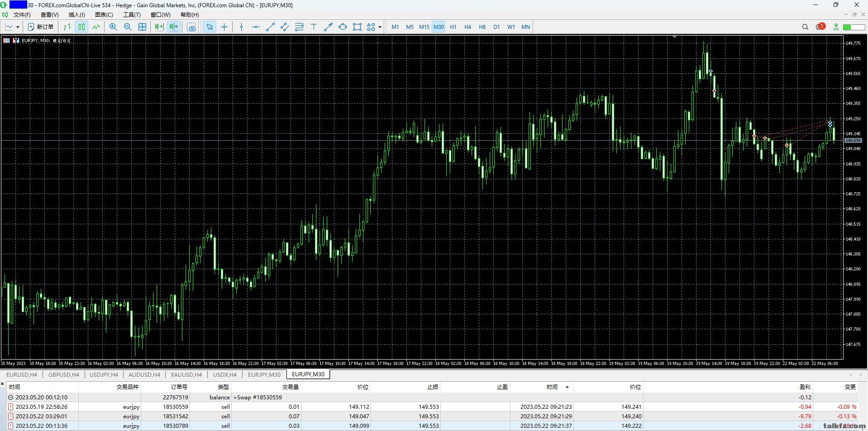This screenshot has width=868, height=431.
Task: Click the chart shift triangle marker atop chart
Action: point(675,37)
